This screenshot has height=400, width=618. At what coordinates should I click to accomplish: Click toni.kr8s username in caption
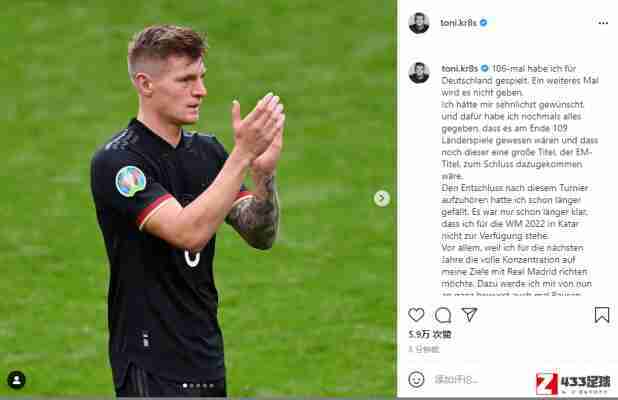point(460,69)
